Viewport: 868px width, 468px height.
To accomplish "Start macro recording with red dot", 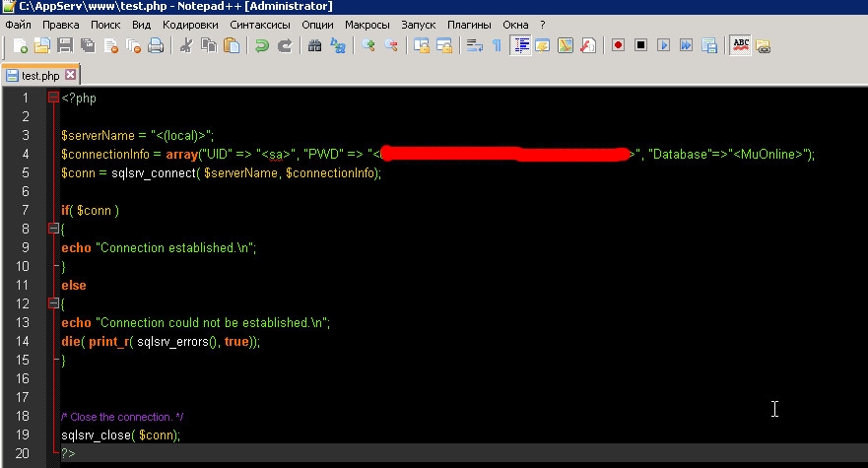I will point(619,45).
